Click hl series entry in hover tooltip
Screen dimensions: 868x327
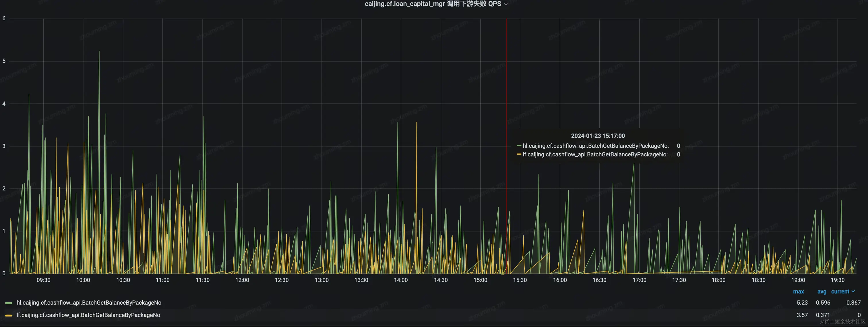pos(595,146)
